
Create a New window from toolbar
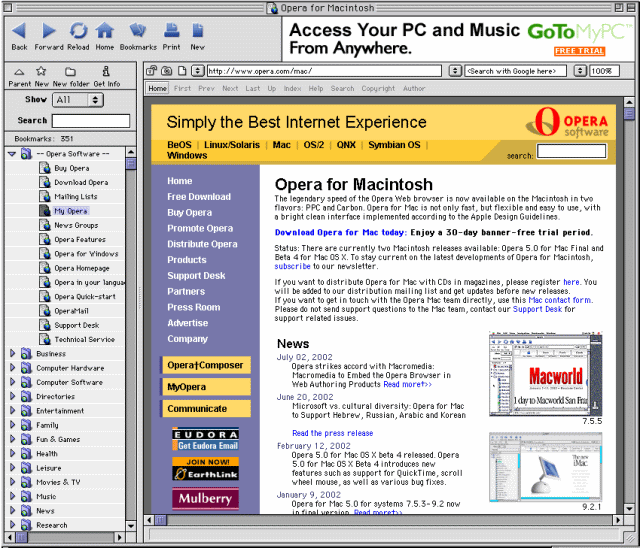(x=198, y=36)
